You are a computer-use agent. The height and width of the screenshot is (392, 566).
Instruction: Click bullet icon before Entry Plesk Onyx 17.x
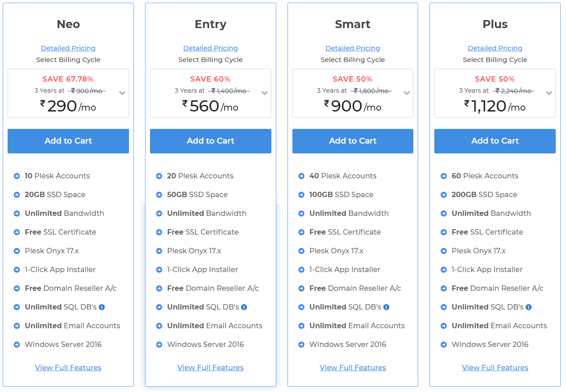[159, 251]
